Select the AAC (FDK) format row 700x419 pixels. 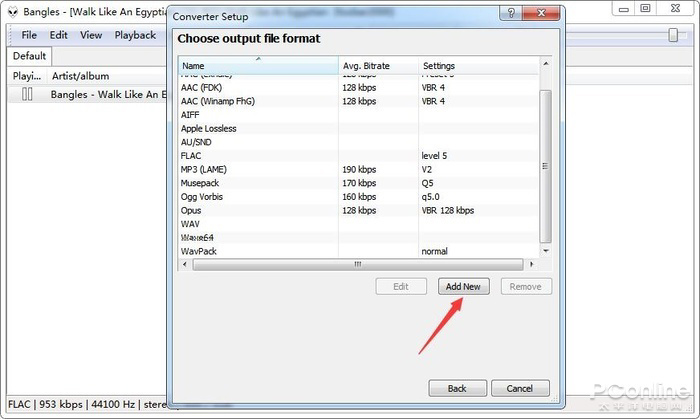358,87
